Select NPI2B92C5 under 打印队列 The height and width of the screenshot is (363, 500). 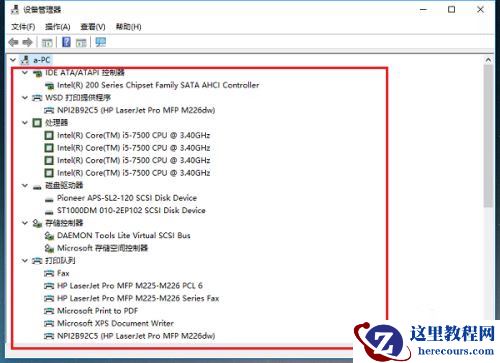coord(136,336)
